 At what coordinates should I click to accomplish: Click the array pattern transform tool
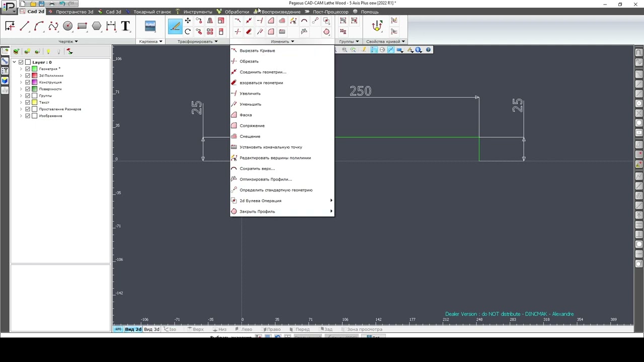pyautogui.click(x=210, y=32)
